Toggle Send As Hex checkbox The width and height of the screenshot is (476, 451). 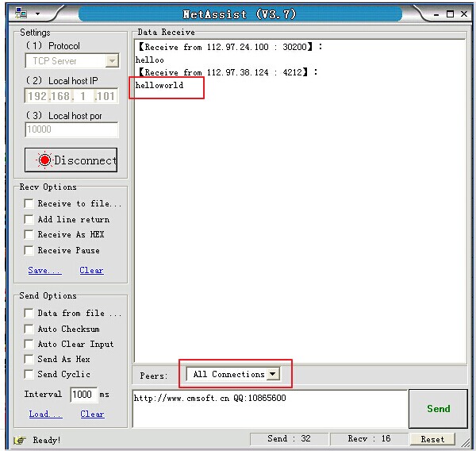coord(29,359)
